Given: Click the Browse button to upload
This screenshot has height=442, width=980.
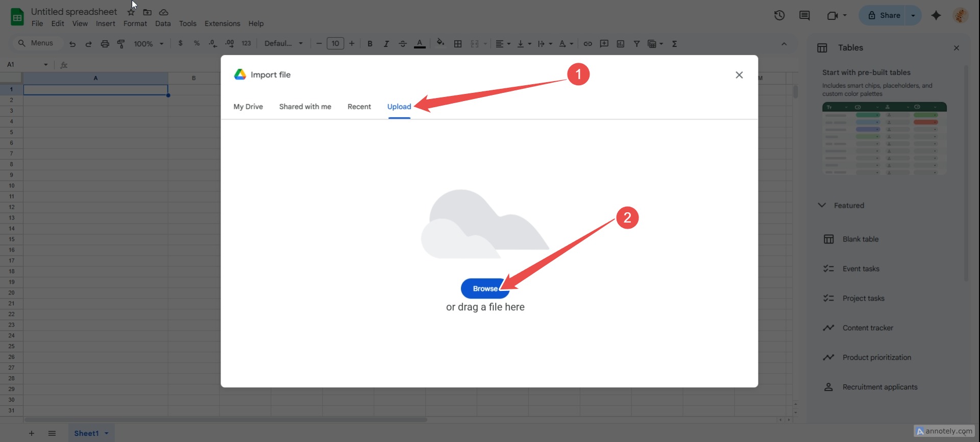Looking at the screenshot, I should click(484, 288).
